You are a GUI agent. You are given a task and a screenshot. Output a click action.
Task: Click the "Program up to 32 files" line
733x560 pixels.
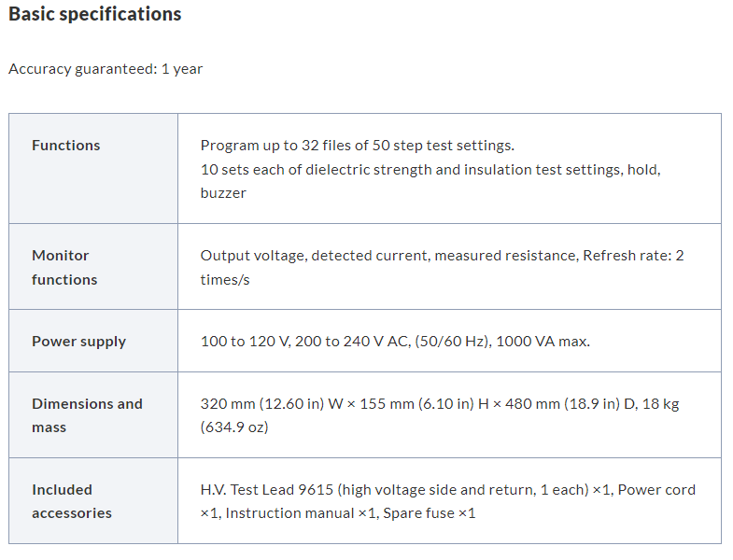(x=358, y=146)
